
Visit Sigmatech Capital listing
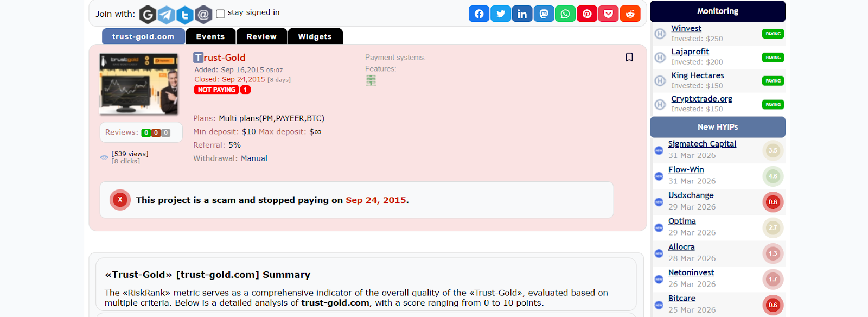tap(702, 144)
